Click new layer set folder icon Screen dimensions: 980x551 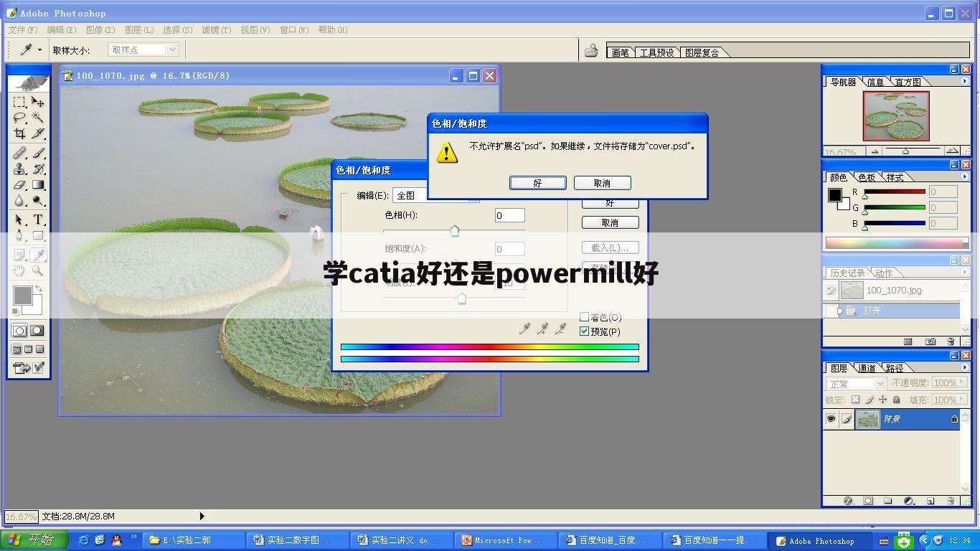tap(888, 501)
